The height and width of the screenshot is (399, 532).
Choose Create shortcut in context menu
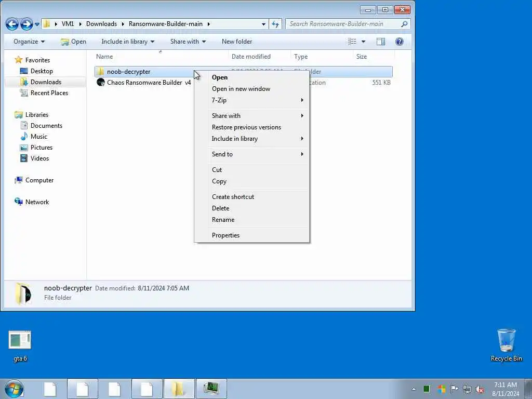click(252, 197)
